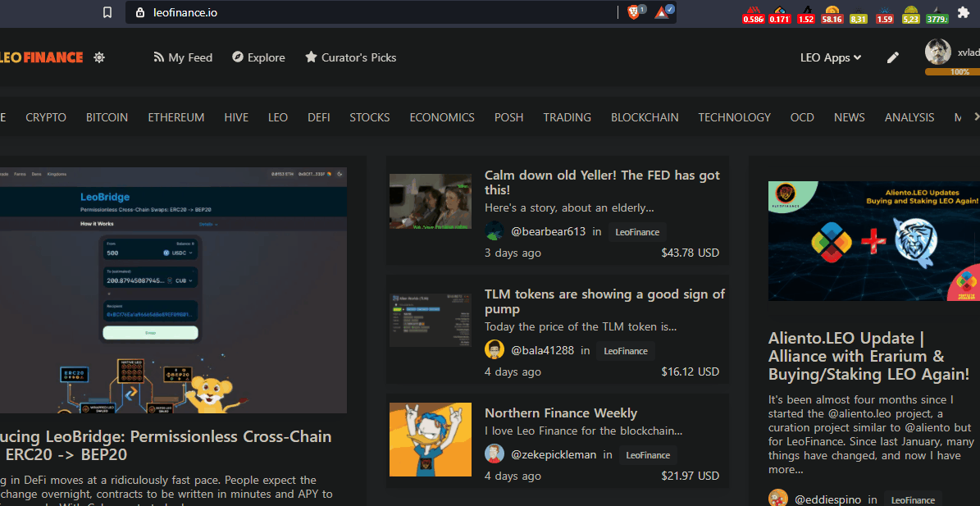Viewport: 980px width, 506px height.
Task: Click extension badge showing 0.586
Action: [753, 15]
